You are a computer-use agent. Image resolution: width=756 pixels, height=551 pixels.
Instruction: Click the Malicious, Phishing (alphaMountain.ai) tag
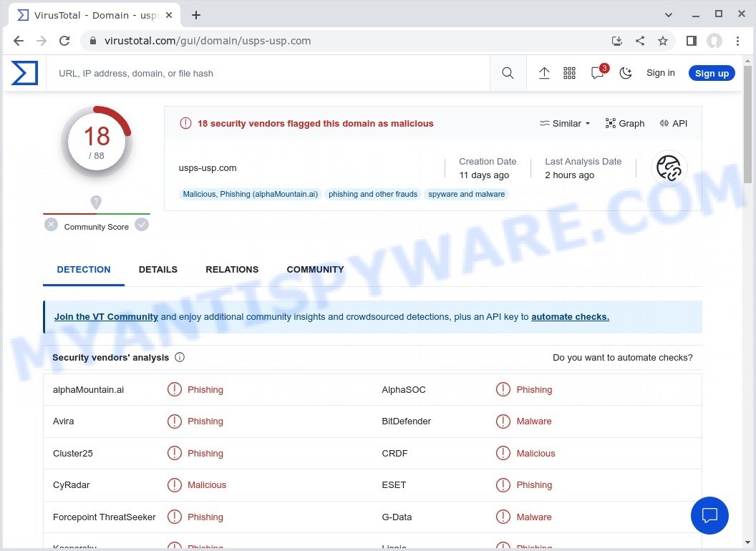pyautogui.click(x=251, y=194)
